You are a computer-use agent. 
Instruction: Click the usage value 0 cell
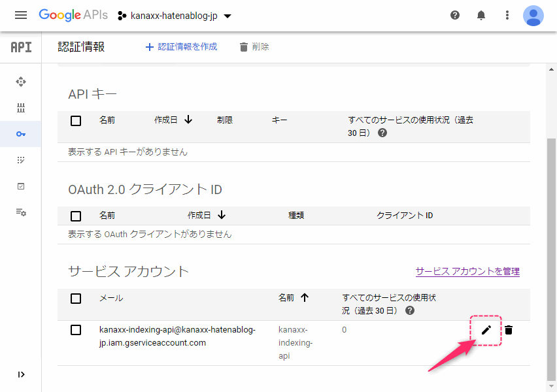click(345, 330)
